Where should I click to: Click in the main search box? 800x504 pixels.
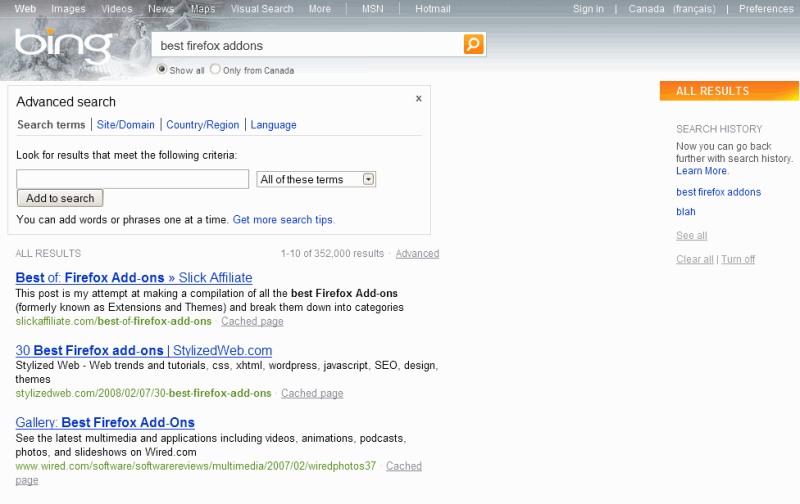click(309, 45)
